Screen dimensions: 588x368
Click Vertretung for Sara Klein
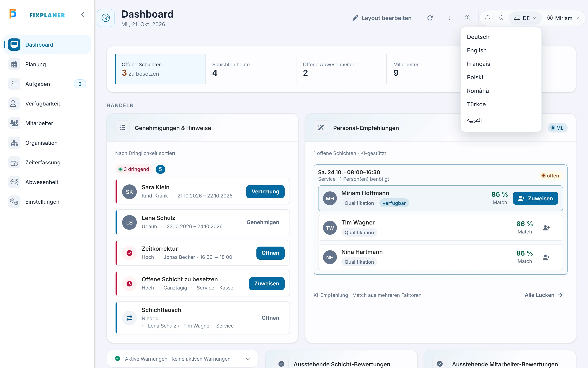[x=265, y=192]
